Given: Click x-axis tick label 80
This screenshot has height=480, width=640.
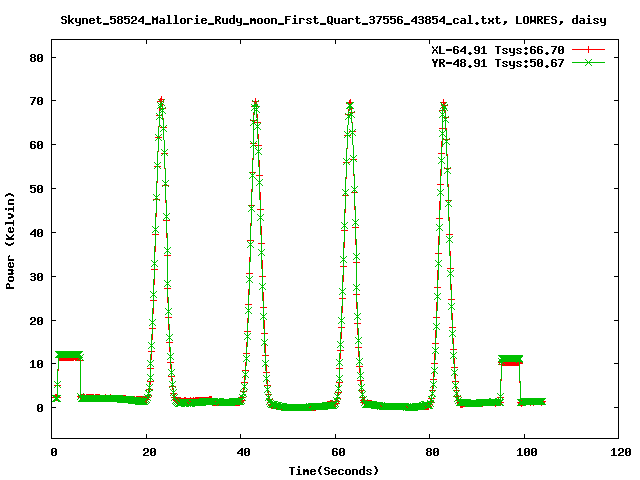Looking at the screenshot, I should point(432,452).
